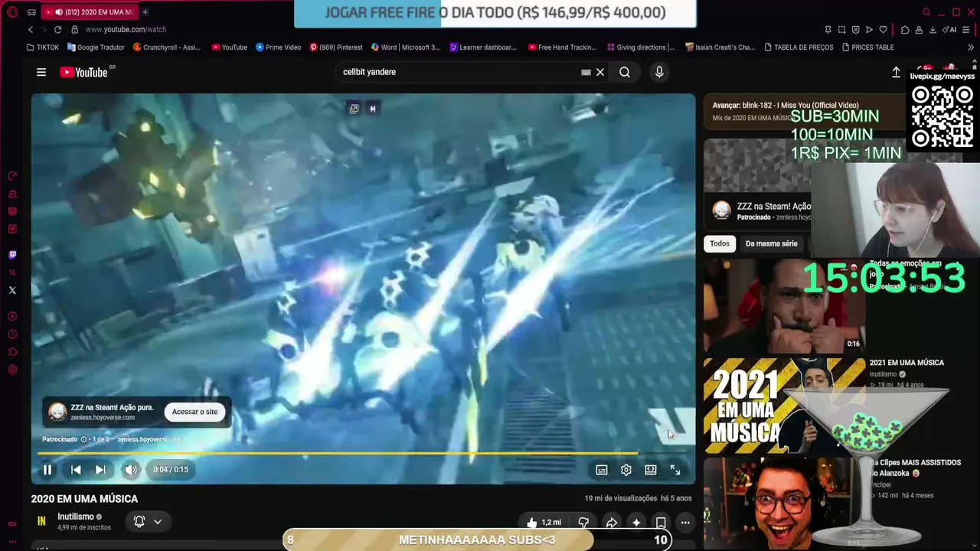The image size is (980, 551).
Task: Open the Twitch panel in the sidebar
Action: tap(12, 255)
